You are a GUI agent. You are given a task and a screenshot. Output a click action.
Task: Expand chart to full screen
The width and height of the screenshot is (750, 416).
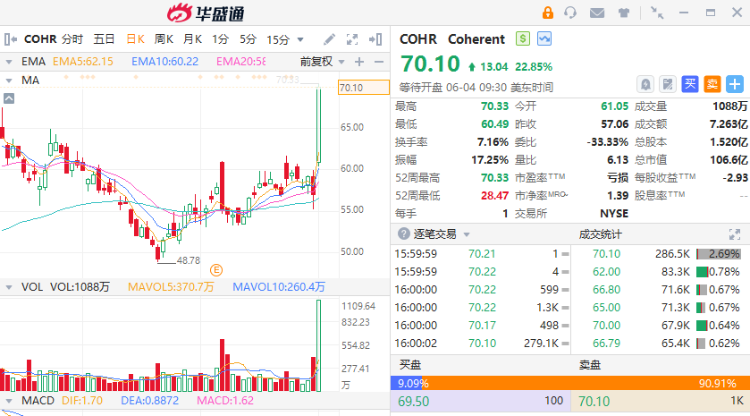click(x=352, y=39)
